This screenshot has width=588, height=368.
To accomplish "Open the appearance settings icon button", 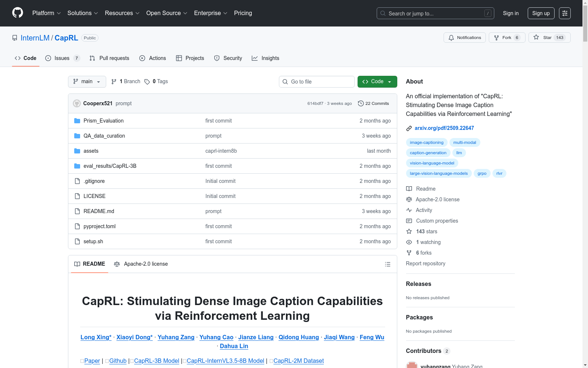I will (x=565, y=13).
